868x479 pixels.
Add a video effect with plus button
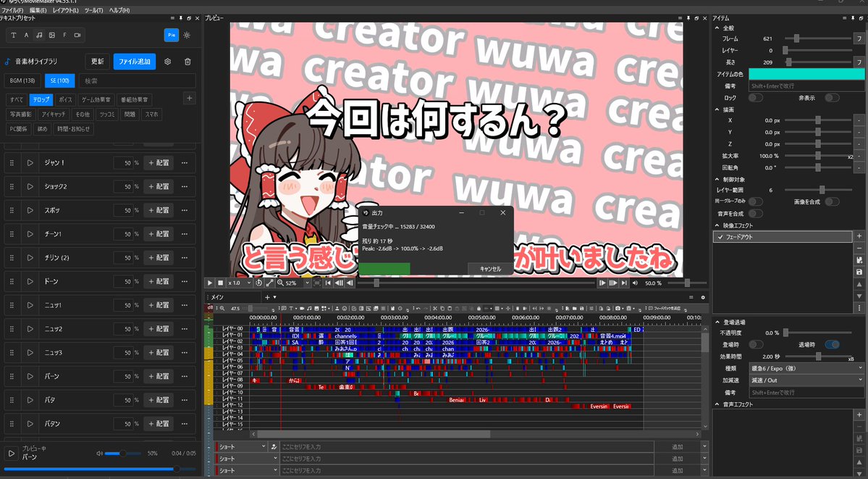click(859, 236)
